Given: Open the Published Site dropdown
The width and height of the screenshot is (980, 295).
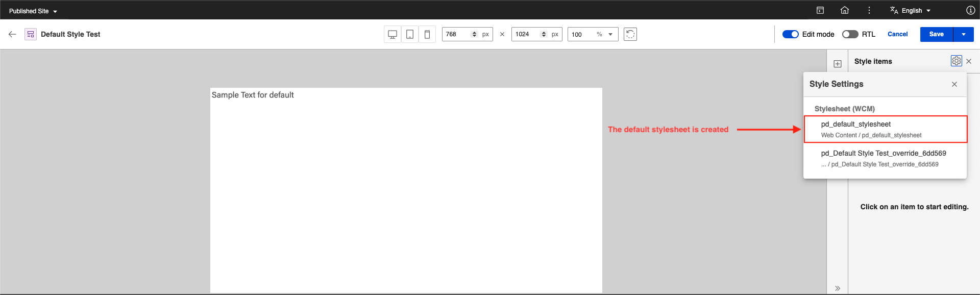Looking at the screenshot, I should point(33,11).
